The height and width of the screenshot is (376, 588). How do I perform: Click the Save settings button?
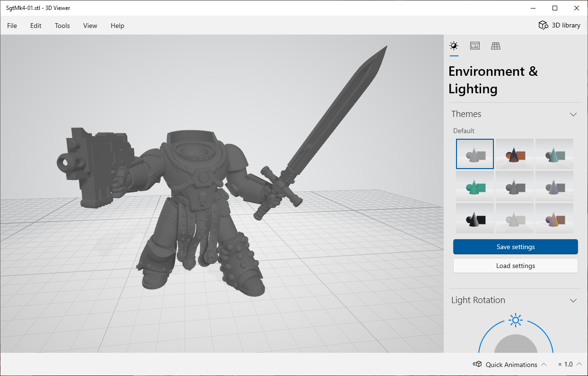point(515,247)
